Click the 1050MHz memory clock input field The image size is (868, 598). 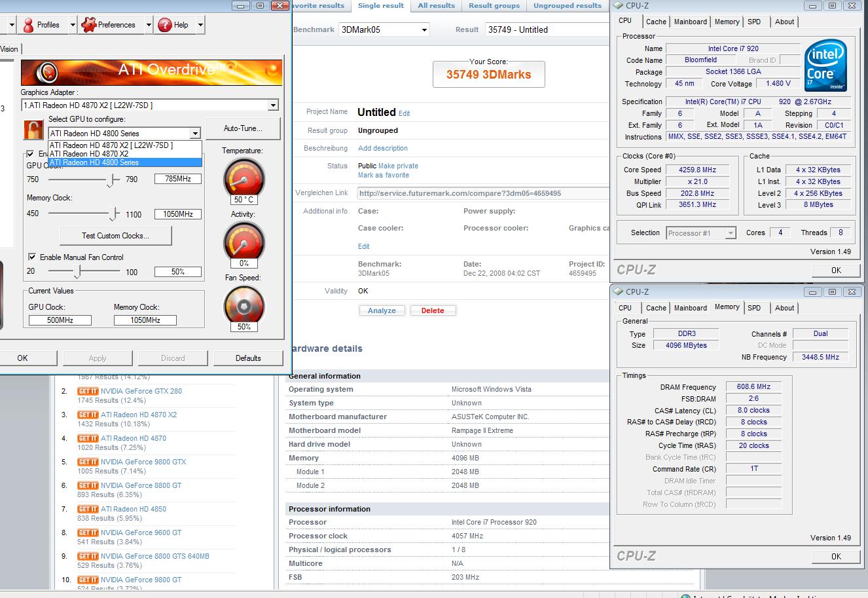(x=178, y=214)
